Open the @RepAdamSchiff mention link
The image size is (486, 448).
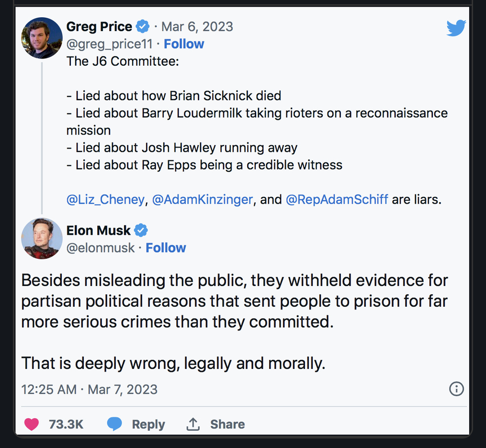(337, 199)
